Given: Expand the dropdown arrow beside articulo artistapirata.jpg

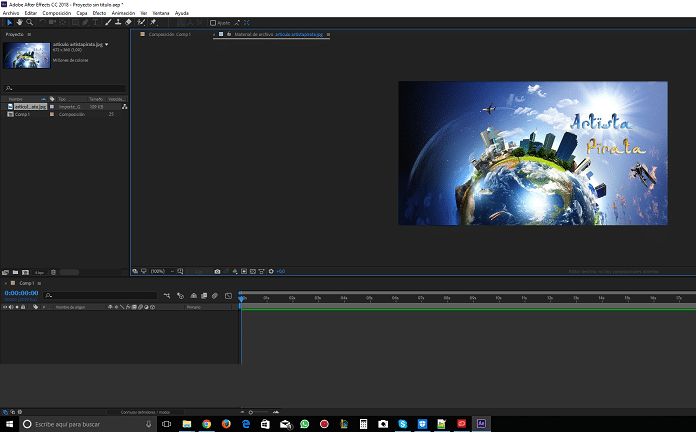Looking at the screenshot, I should pos(107,44).
